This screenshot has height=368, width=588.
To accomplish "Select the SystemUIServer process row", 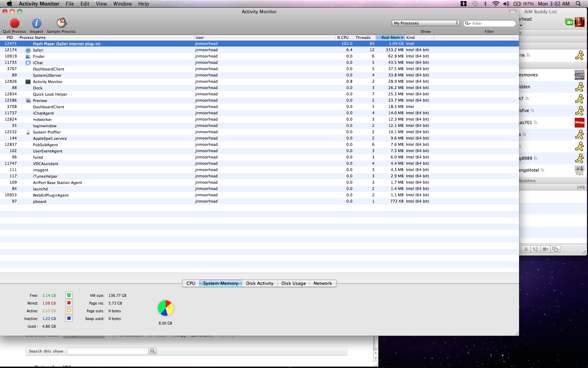I will click(x=259, y=75).
